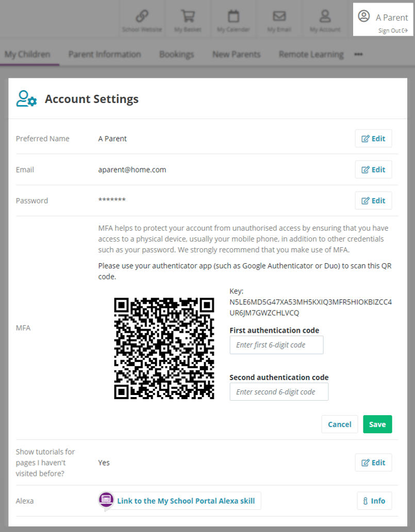The height and width of the screenshot is (532, 415).
Task: Click the Alexa skill purple icon
Action: (106, 501)
